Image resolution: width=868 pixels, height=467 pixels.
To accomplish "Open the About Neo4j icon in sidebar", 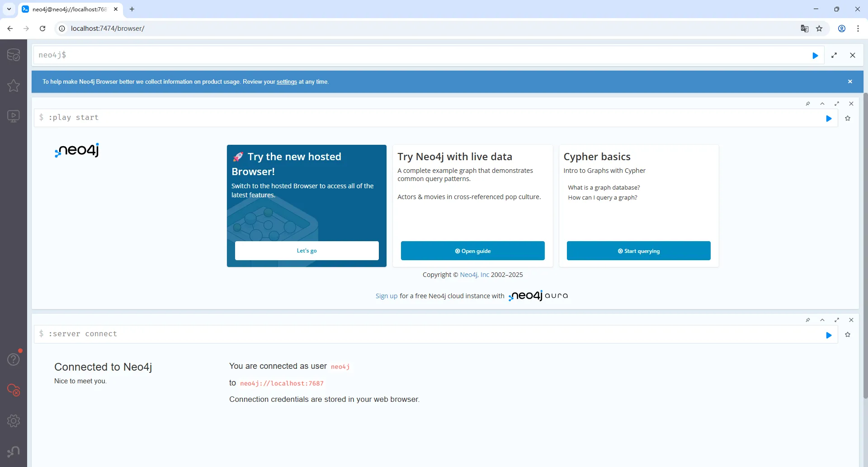I will click(x=14, y=452).
